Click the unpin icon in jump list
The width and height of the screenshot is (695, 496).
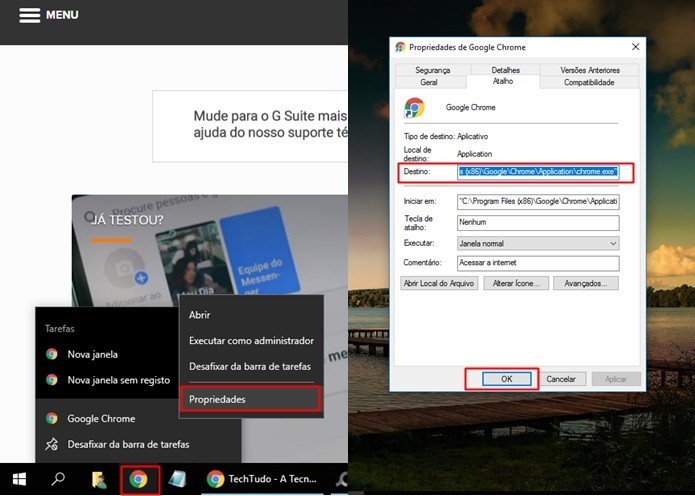52,444
